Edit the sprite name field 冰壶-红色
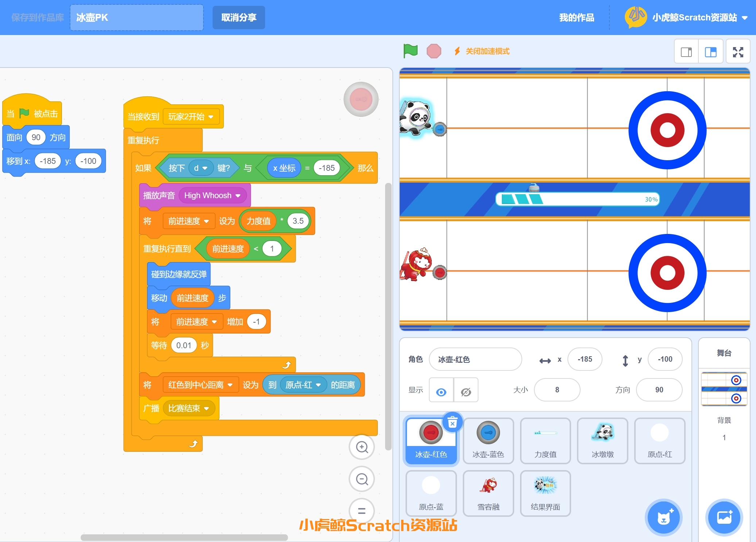 click(x=476, y=360)
